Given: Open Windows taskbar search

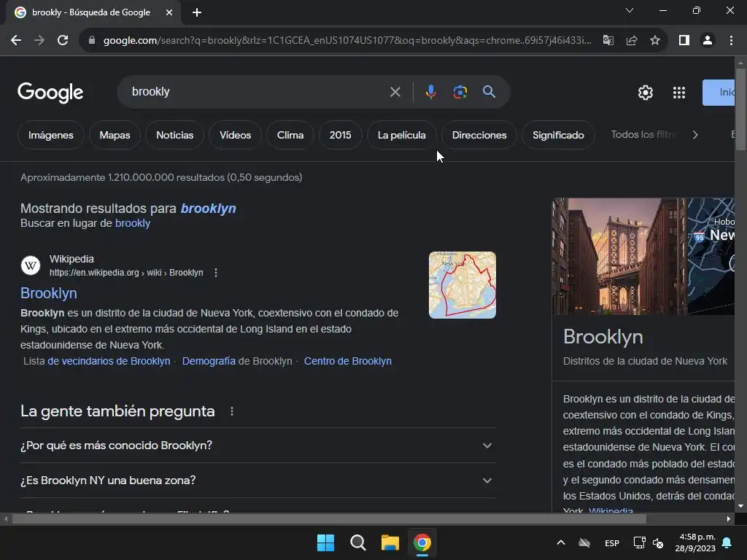Looking at the screenshot, I should coord(357,542).
